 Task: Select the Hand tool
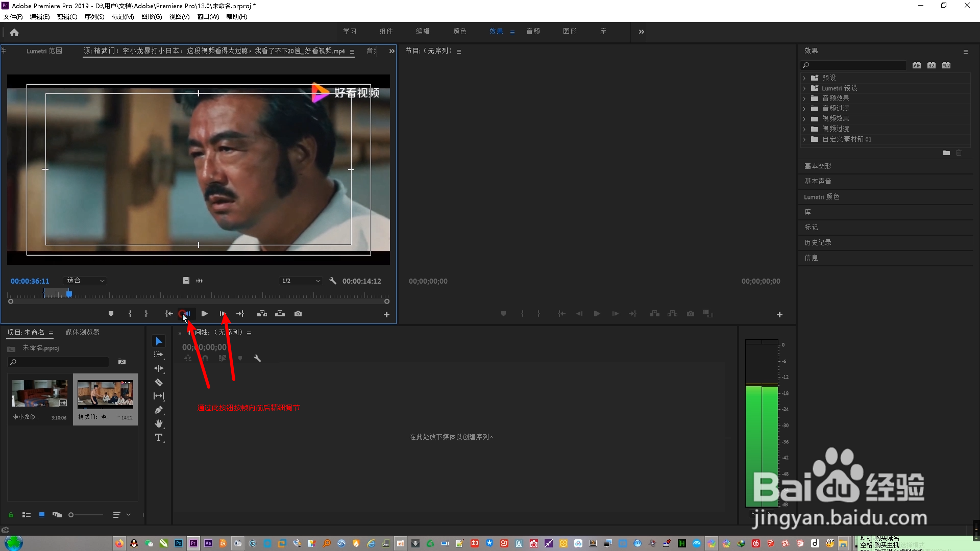click(159, 423)
